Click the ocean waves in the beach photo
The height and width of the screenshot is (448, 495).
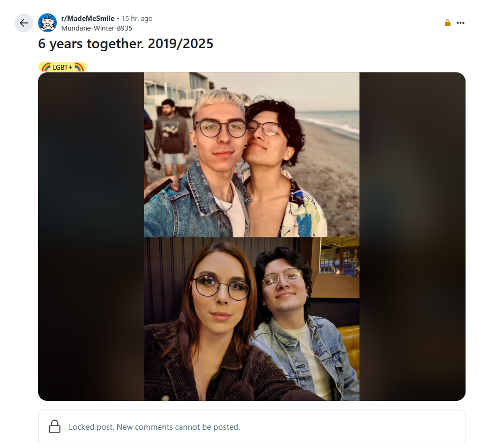(335, 124)
